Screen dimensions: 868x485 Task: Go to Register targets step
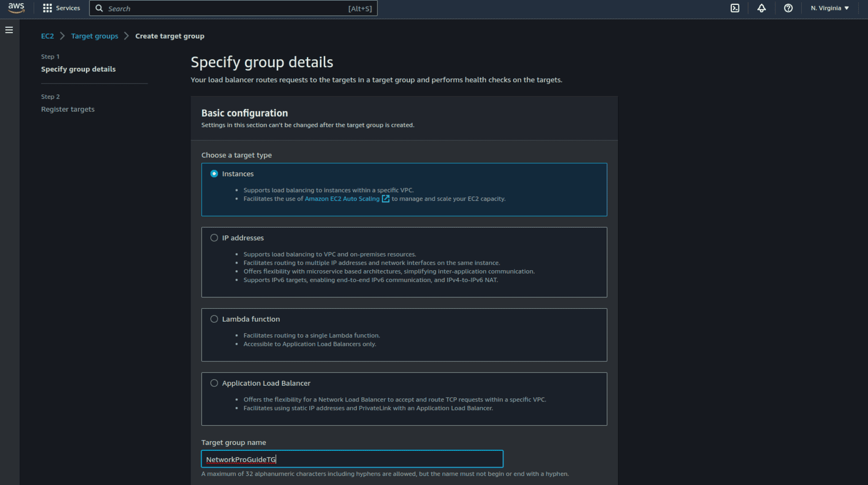click(68, 109)
